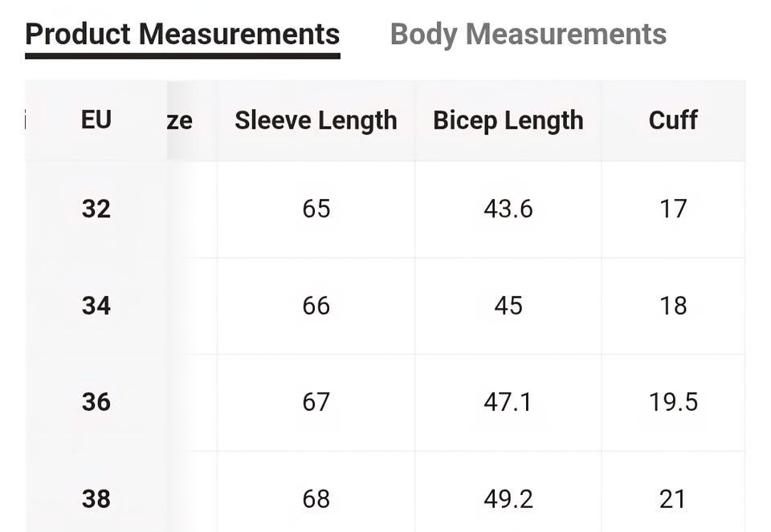
Task: Select the EU size 38 row label
Action: coord(96,499)
